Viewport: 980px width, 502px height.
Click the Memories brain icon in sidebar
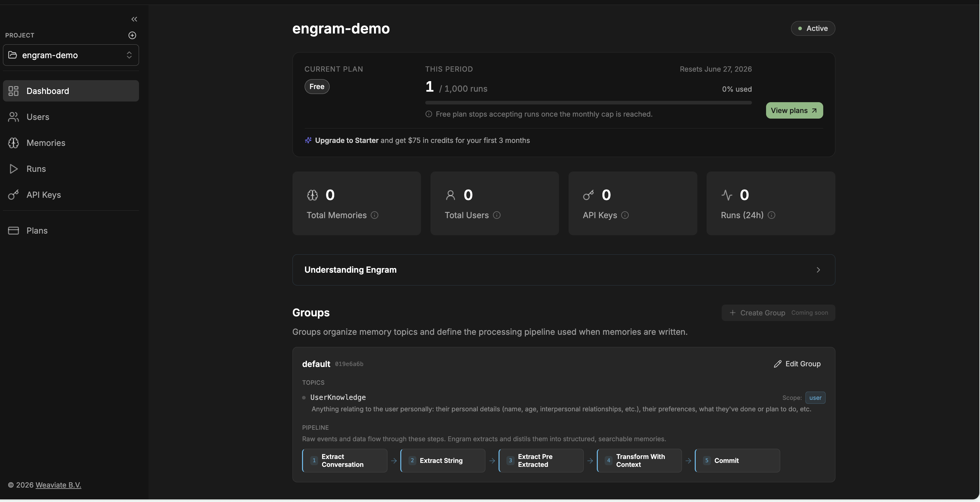13,143
